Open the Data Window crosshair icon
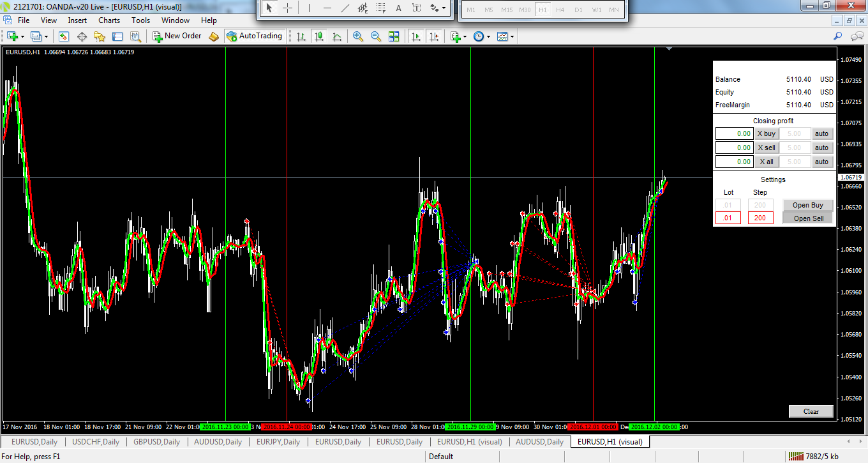 (82, 36)
